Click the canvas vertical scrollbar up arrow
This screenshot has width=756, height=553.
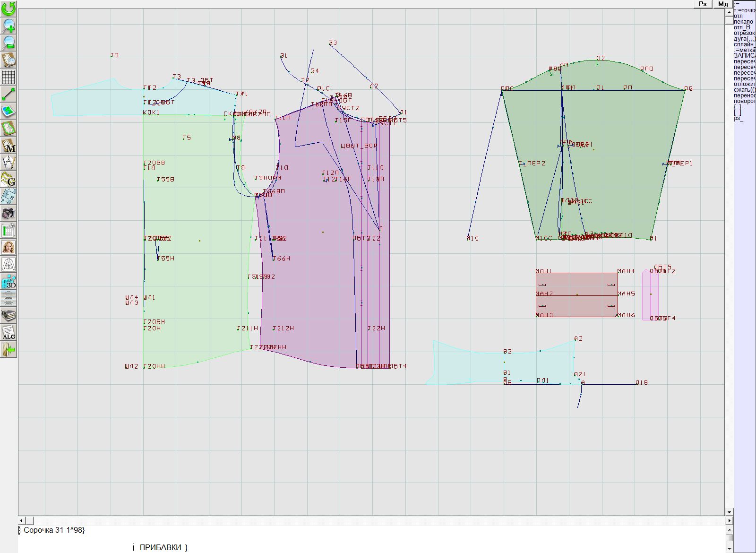point(729,11)
